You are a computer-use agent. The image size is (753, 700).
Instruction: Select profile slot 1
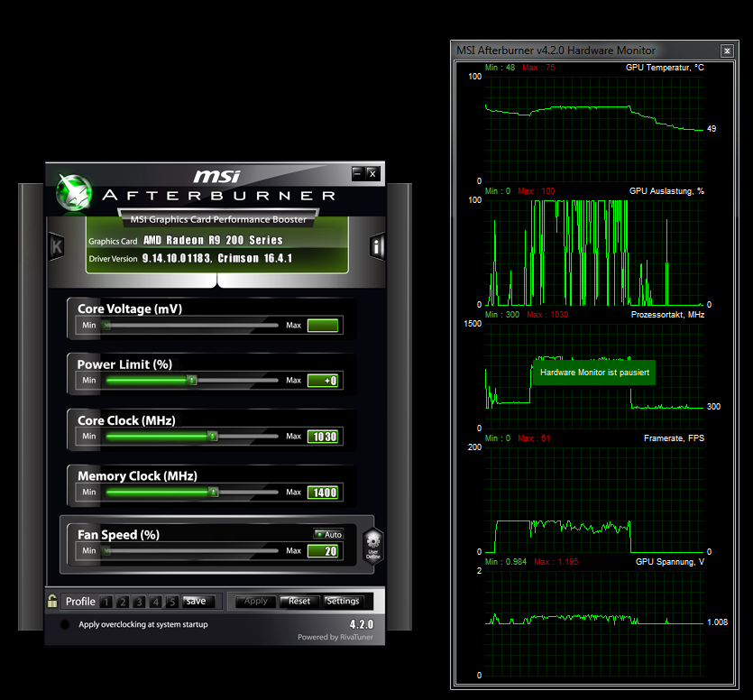(106, 602)
